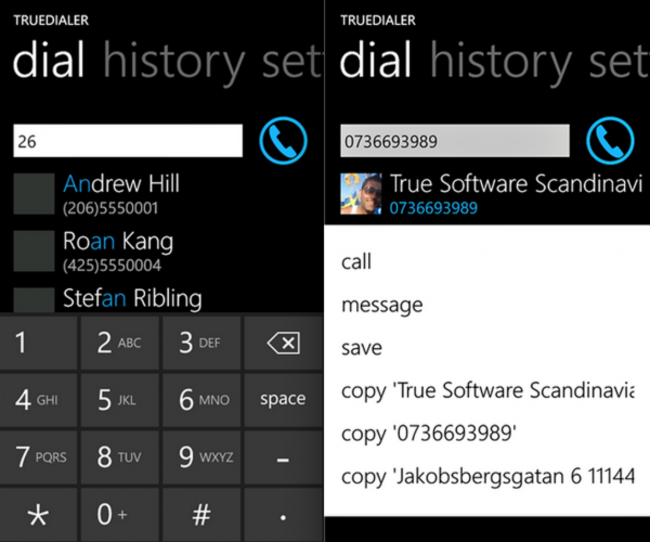Select 'call' from the context menu
Image resolution: width=650 pixels, height=542 pixels.
[x=357, y=262]
